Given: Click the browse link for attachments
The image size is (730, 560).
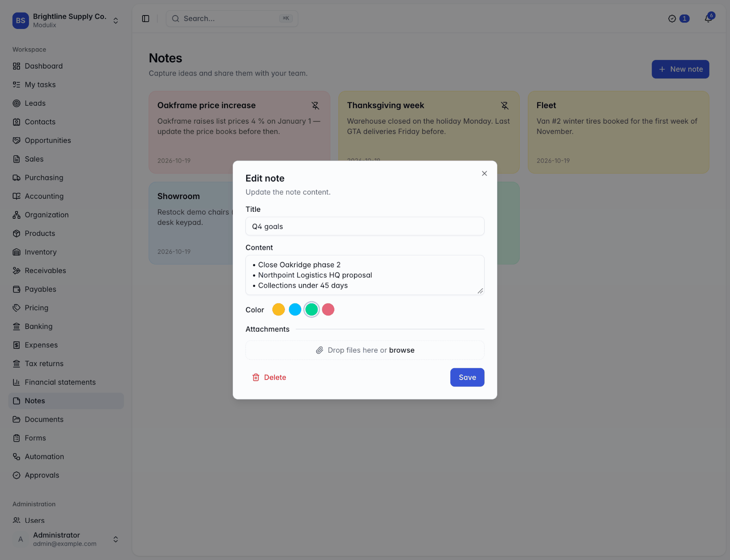Looking at the screenshot, I should click(x=402, y=350).
